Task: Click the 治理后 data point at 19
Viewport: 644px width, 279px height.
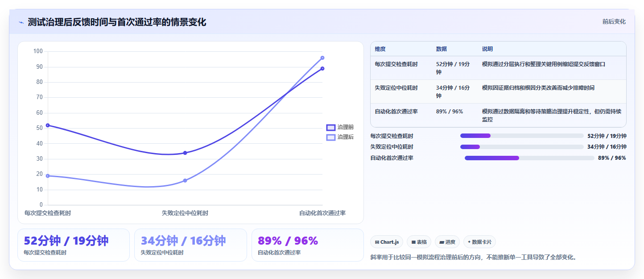Action: point(48,176)
